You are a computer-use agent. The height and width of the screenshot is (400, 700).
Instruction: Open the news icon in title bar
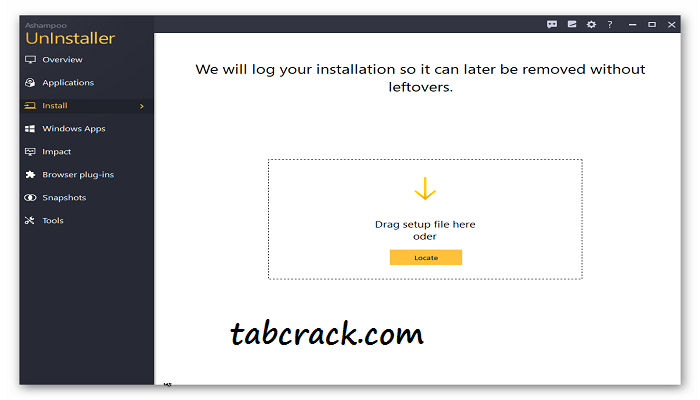[x=572, y=25]
